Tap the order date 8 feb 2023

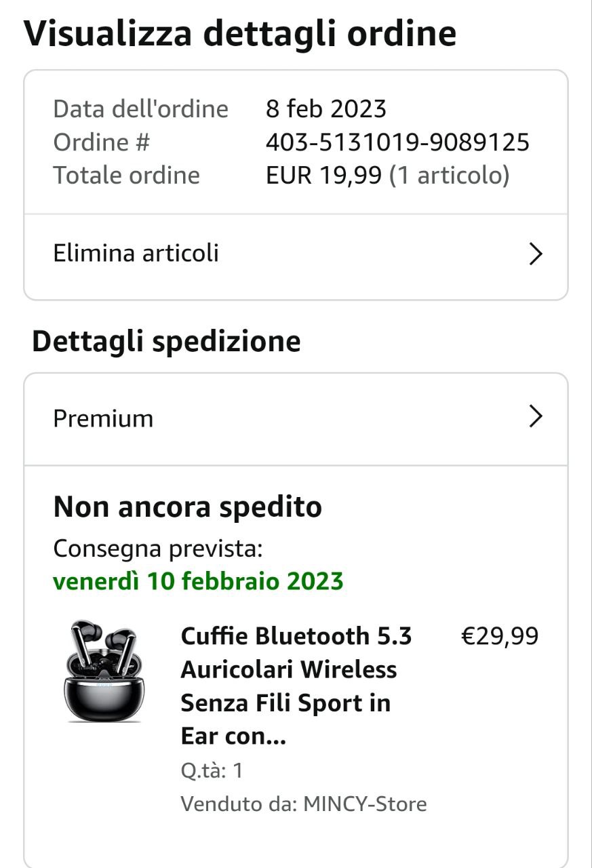click(326, 108)
